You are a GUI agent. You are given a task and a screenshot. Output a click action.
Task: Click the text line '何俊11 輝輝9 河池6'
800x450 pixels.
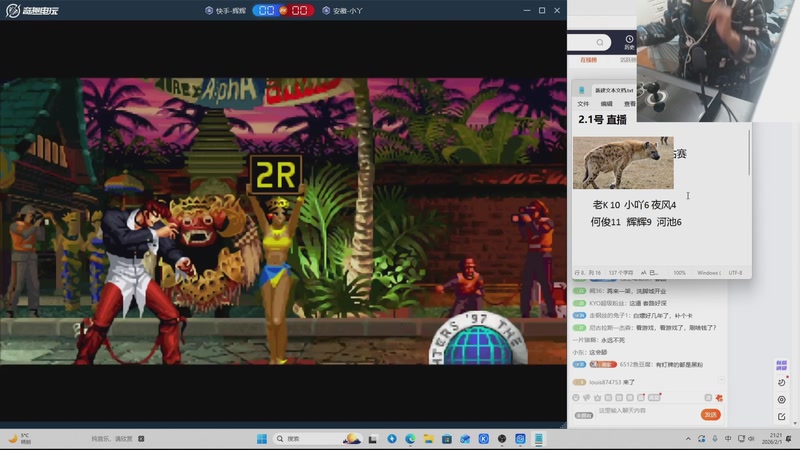(x=636, y=222)
